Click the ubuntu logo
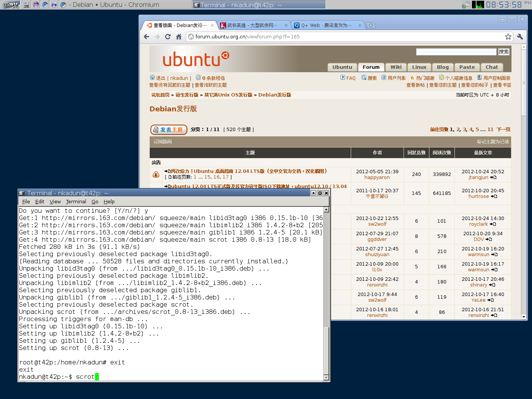Image resolution: width=532 pixels, height=399 pixels. point(195,59)
